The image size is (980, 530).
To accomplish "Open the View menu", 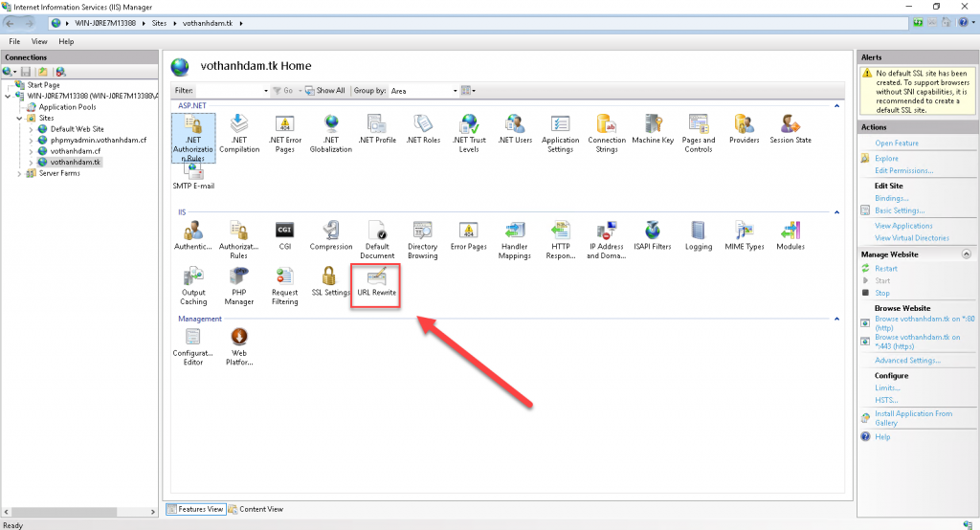I will pyautogui.click(x=39, y=42).
